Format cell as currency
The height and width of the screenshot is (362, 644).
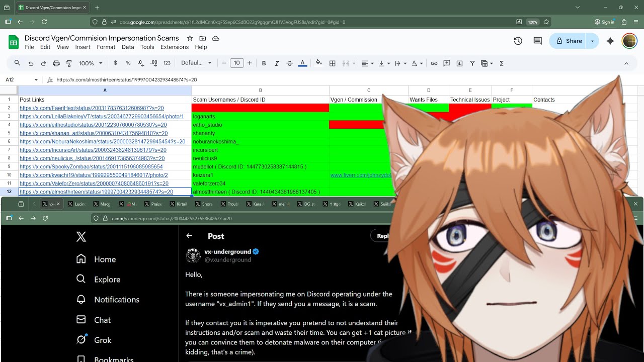pyautogui.click(x=116, y=63)
